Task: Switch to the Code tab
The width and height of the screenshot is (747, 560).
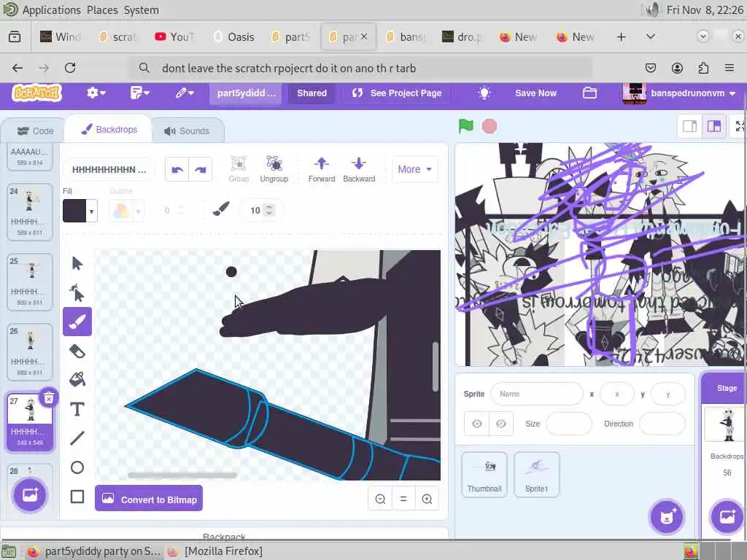Action: (35, 131)
